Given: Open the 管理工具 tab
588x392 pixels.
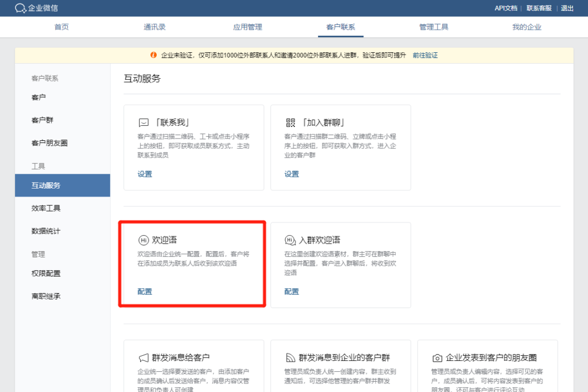Looking at the screenshot, I should (x=434, y=27).
